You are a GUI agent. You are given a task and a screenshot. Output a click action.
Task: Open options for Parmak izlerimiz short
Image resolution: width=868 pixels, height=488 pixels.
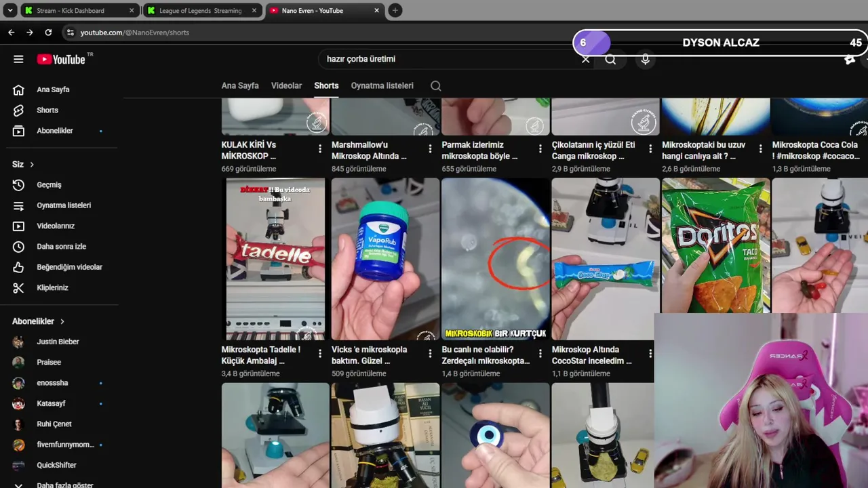540,148
